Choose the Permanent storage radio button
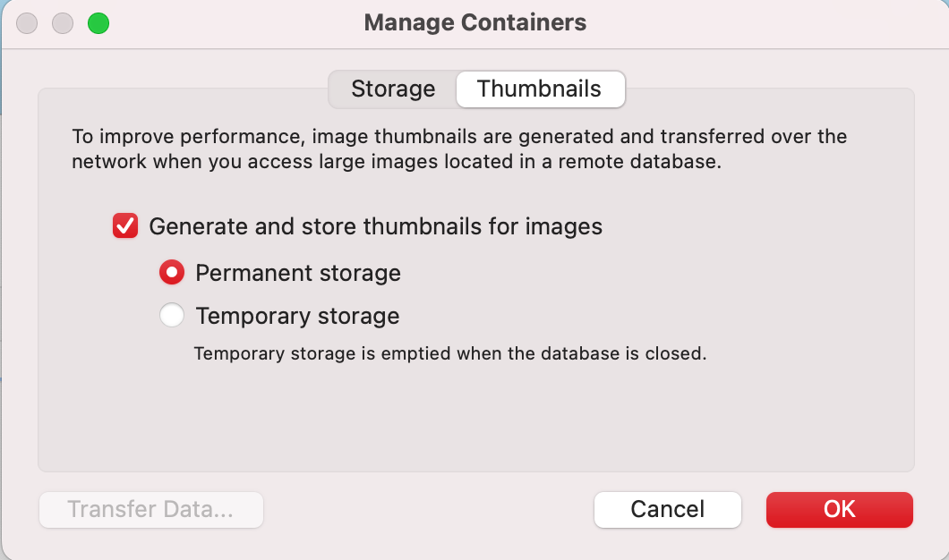The image size is (949, 560). (x=172, y=273)
